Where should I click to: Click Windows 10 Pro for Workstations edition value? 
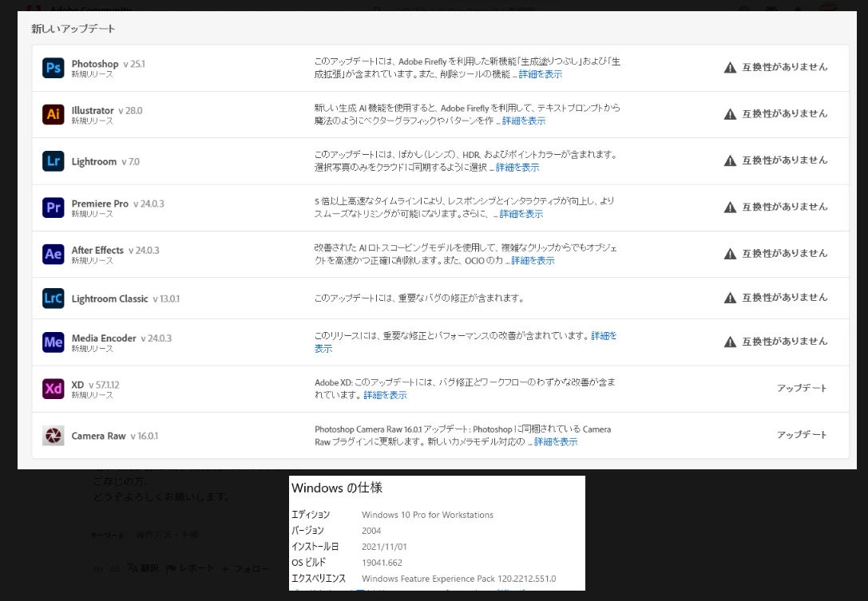[x=427, y=515]
